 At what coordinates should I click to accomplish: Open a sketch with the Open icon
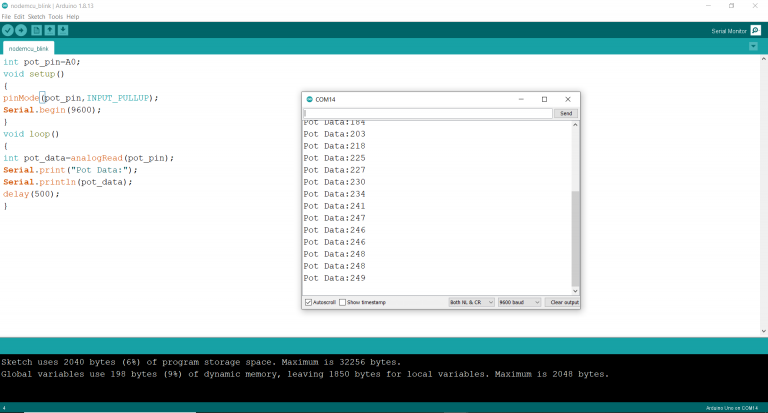pos(49,31)
